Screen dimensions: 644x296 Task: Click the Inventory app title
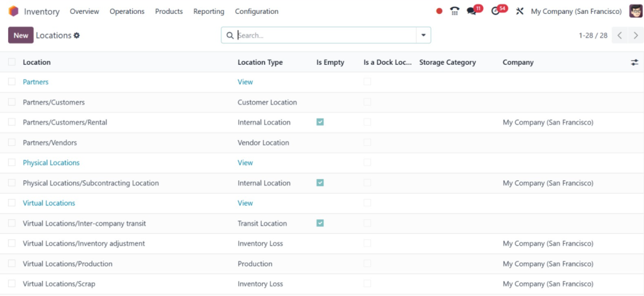(42, 11)
